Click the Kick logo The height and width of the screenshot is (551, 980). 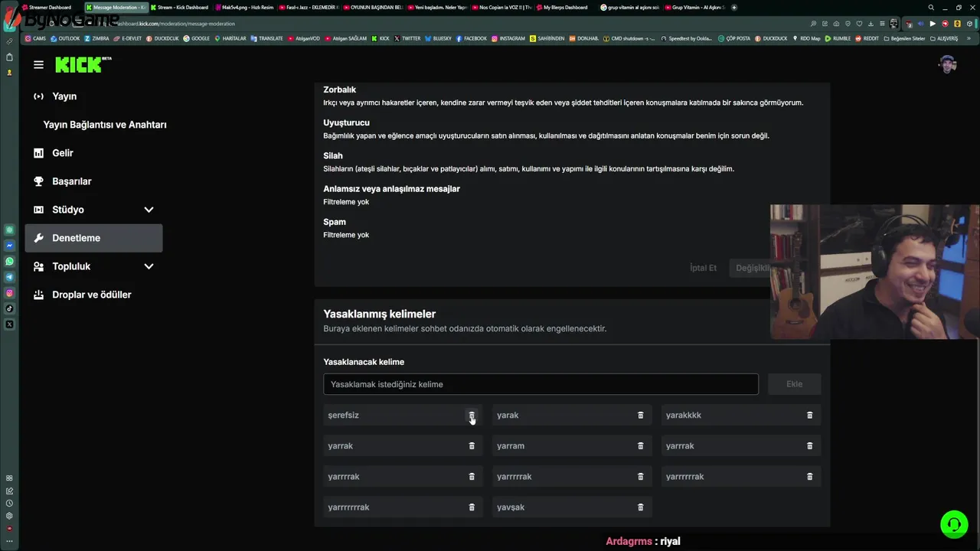(79, 65)
